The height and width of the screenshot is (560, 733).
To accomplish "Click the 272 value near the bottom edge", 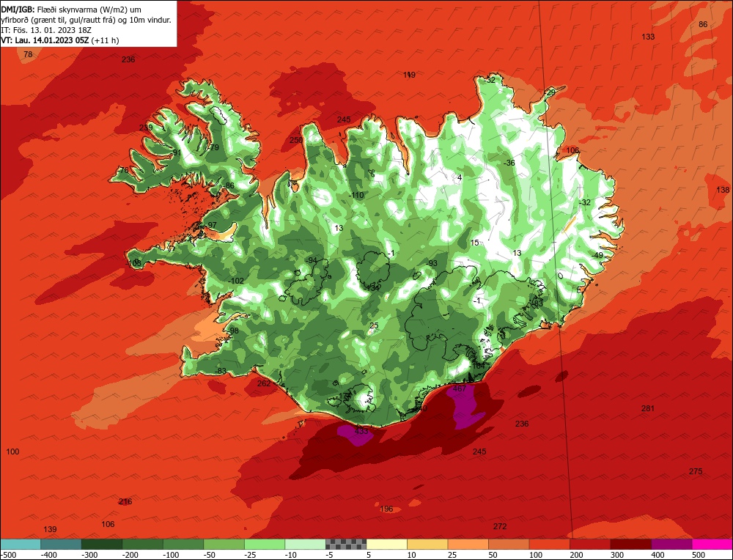I will [500, 526].
